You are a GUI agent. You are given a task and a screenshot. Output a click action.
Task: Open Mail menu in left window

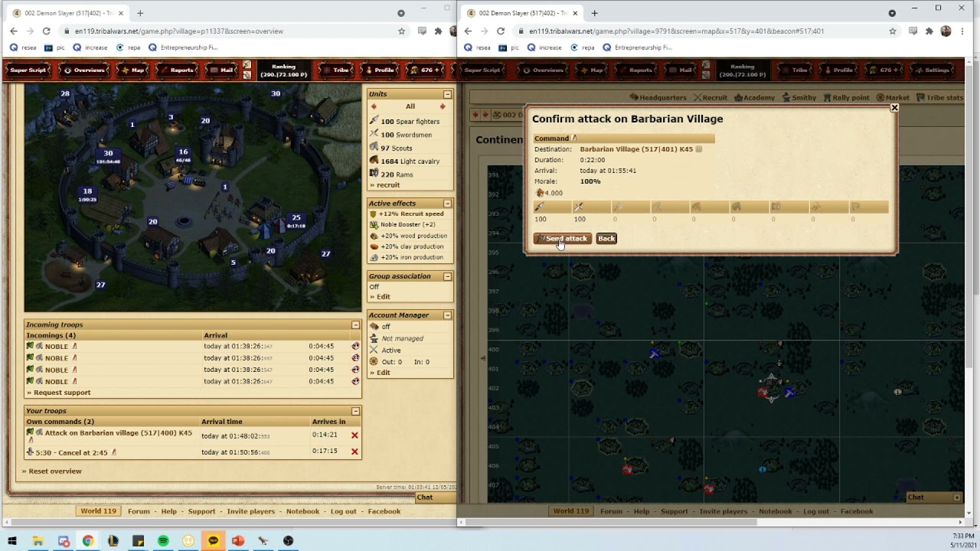(x=223, y=70)
